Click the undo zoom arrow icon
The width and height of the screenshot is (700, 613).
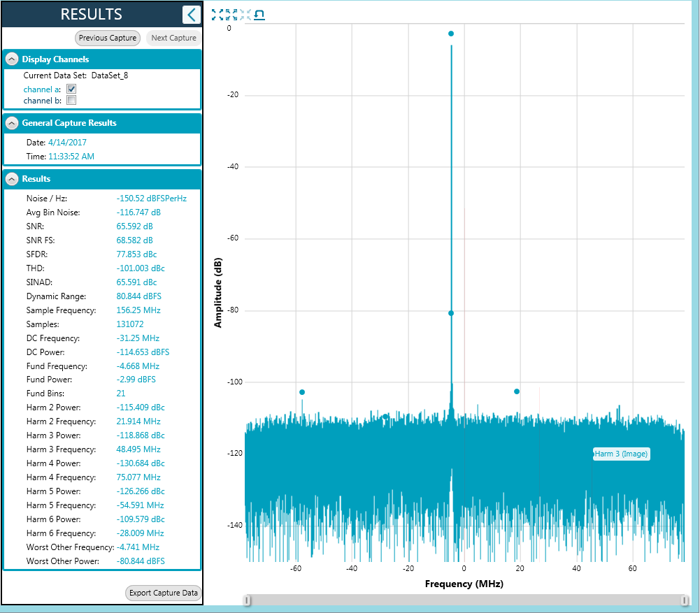259,15
